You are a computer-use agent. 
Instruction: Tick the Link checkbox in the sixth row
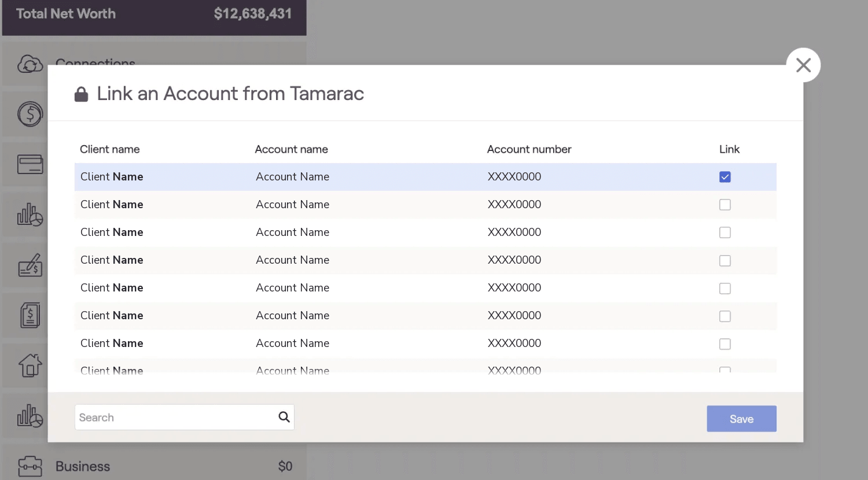point(725,316)
